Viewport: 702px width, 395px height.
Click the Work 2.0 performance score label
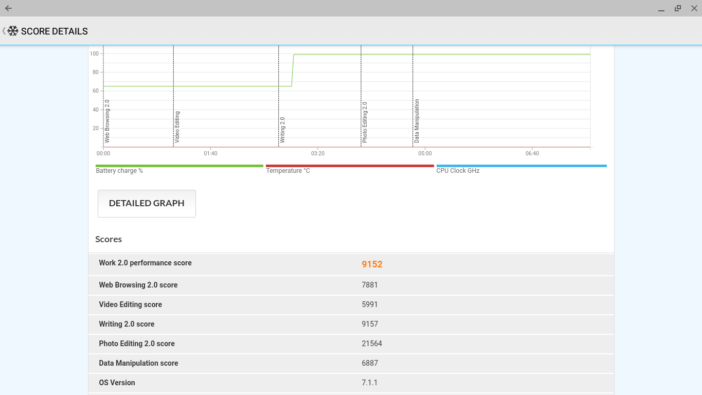145,263
